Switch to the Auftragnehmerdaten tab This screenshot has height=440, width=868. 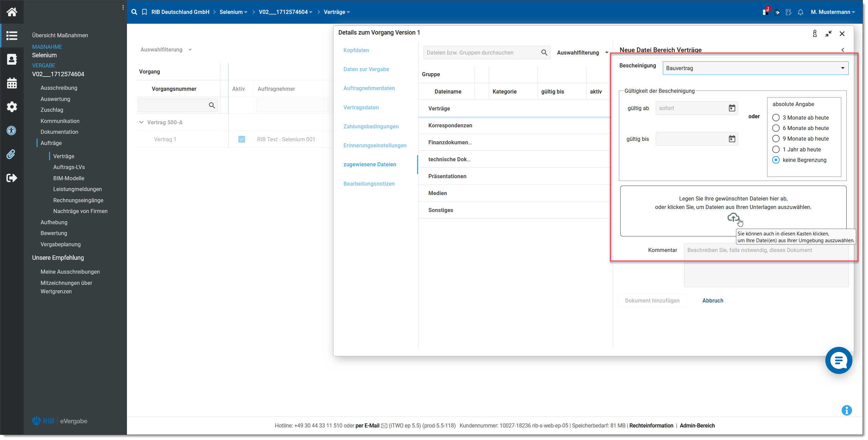pos(369,88)
